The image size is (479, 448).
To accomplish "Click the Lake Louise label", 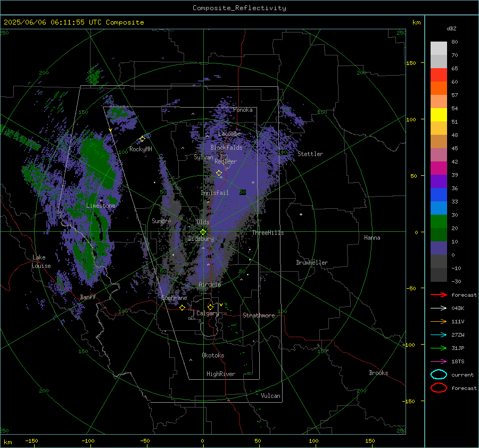I will (41, 262).
